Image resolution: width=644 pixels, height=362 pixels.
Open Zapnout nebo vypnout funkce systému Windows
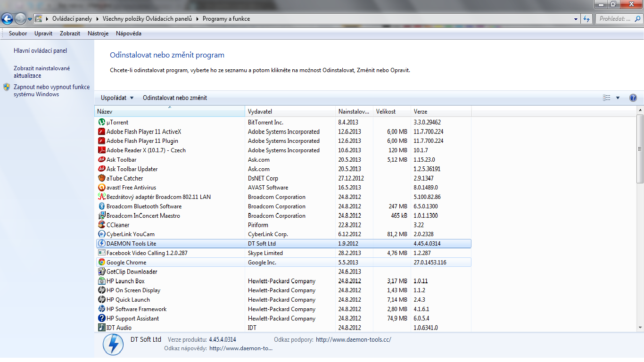pyautogui.click(x=52, y=90)
